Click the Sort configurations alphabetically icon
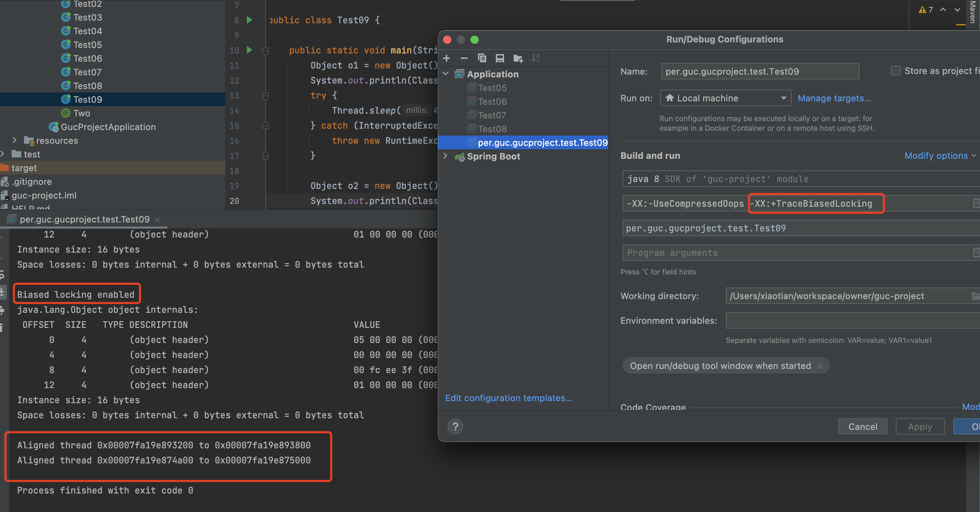Image resolution: width=980 pixels, height=512 pixels. pyautogui.click(x=536, y=58)
